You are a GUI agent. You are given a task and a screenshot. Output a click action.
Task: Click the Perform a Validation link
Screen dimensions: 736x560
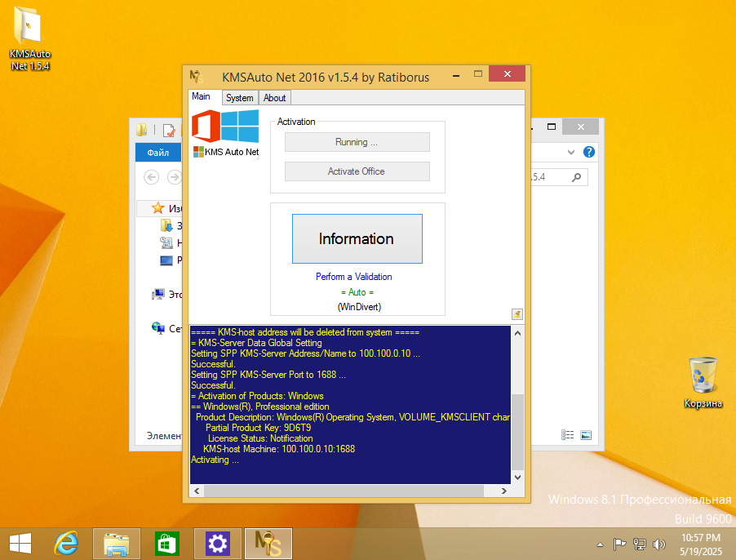pyautogui.click(x=354, y=277)
